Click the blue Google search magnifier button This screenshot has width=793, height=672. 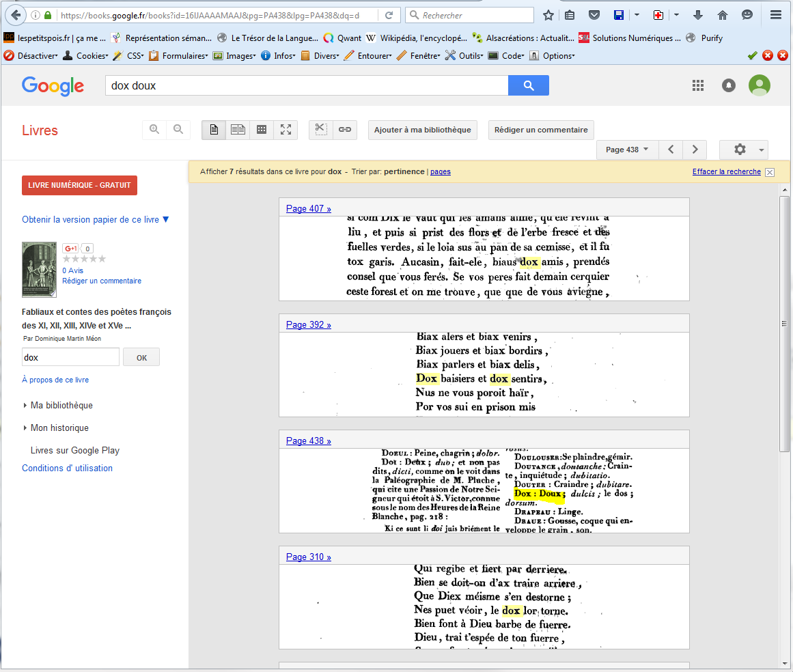(x=528, y=85)
